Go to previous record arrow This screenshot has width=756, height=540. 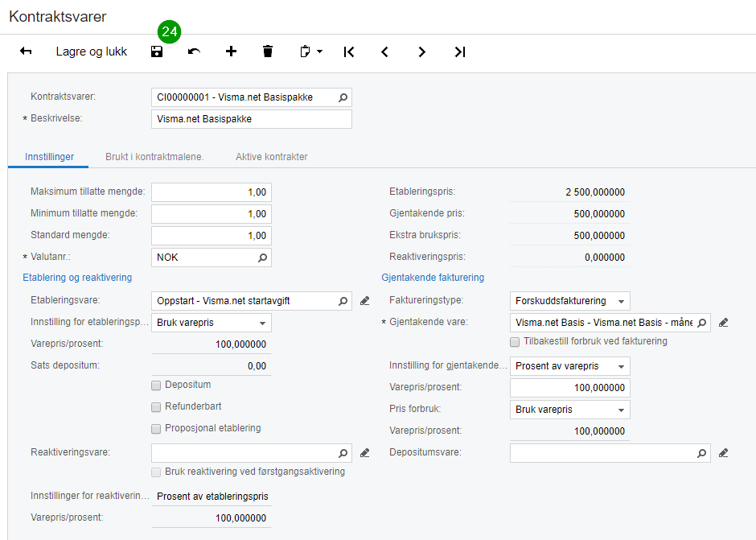(384, 52)
